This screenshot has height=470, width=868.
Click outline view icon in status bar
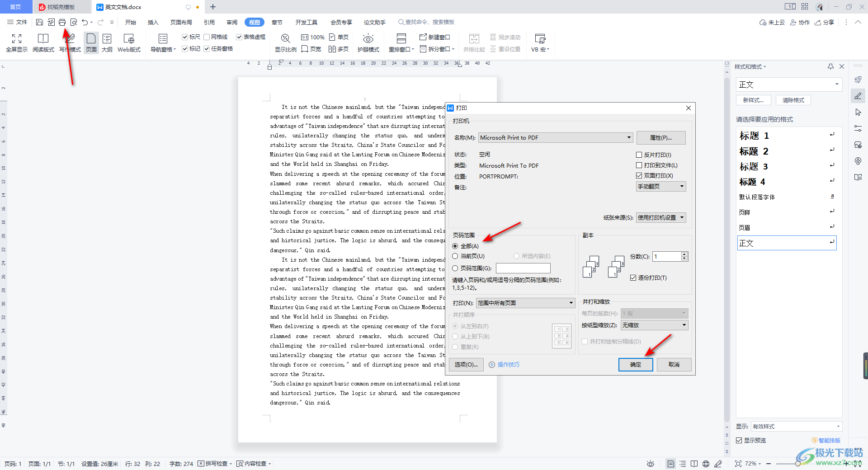(683, 464)
